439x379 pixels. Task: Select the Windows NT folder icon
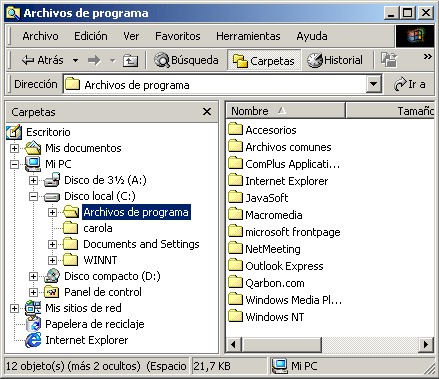(x=235, y=316)
